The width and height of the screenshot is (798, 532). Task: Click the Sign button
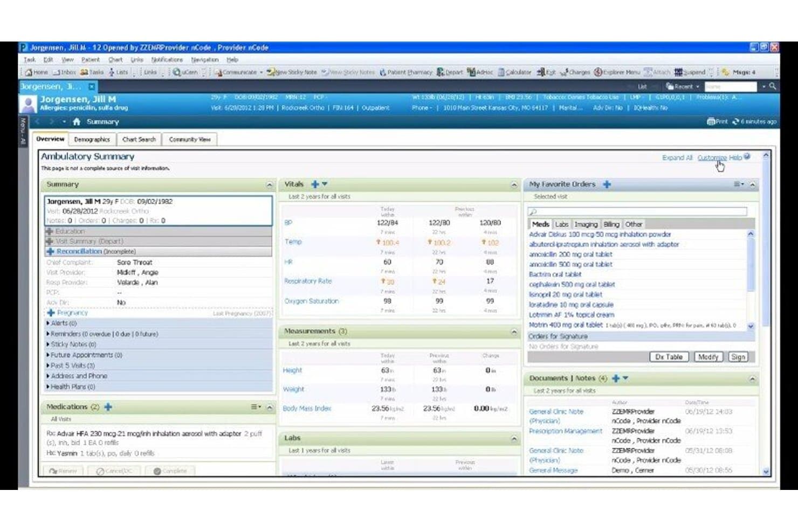coord(738,357)
